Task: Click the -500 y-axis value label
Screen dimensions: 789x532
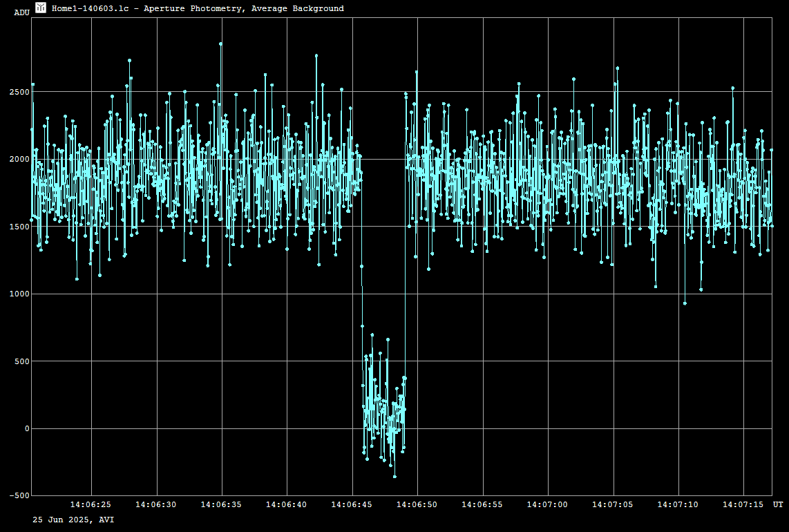Action: [19, 496]
